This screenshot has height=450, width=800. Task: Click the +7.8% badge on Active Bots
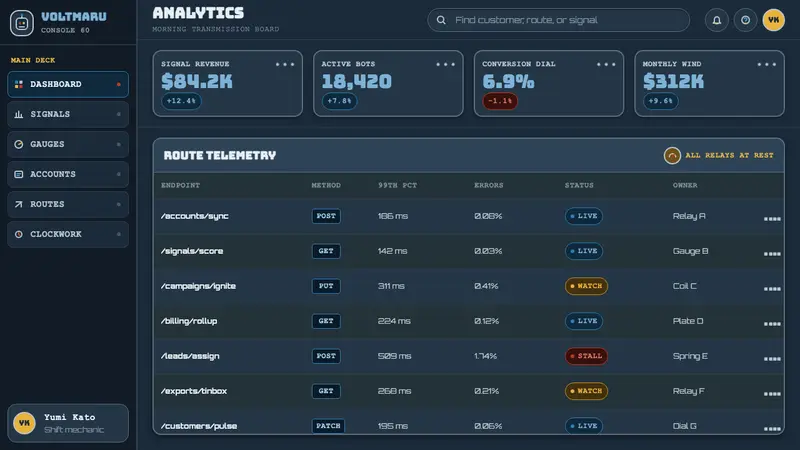(339, 101)
